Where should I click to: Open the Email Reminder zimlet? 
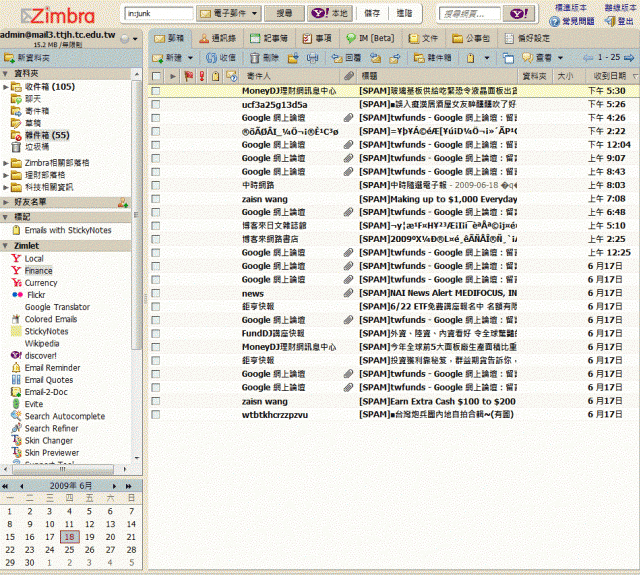pos(46,368)
